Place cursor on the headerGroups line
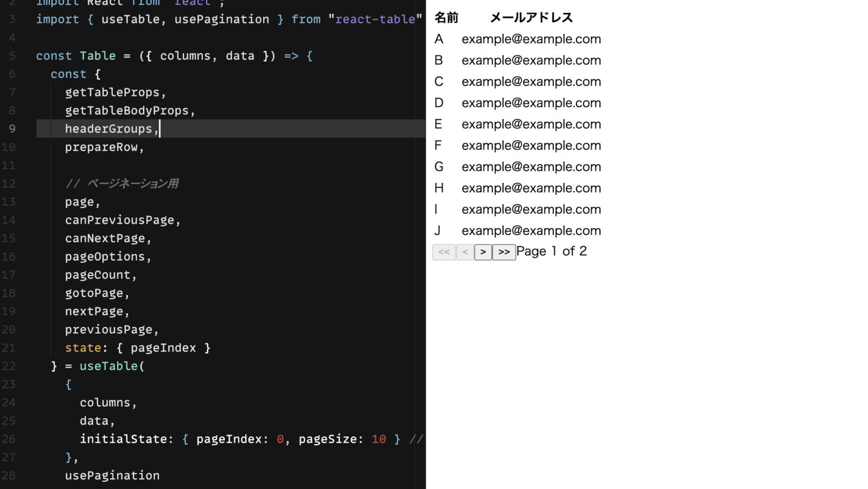Screen dimensions: 868x489 coord(111,129)
